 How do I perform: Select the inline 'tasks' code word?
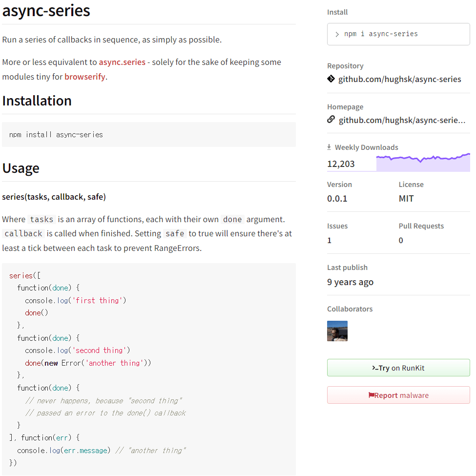click(41, 219)
